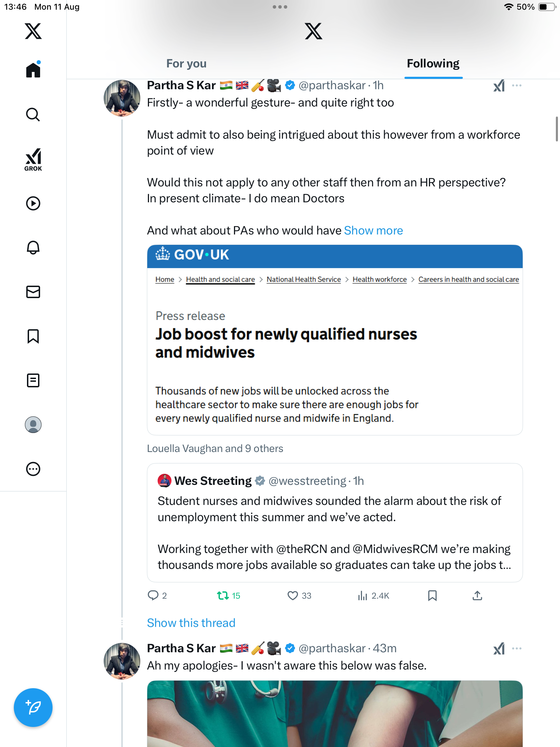Open the sidebar Bookmarks page
Viewport: 560px width, 747px height.
[x=33, y=336]
